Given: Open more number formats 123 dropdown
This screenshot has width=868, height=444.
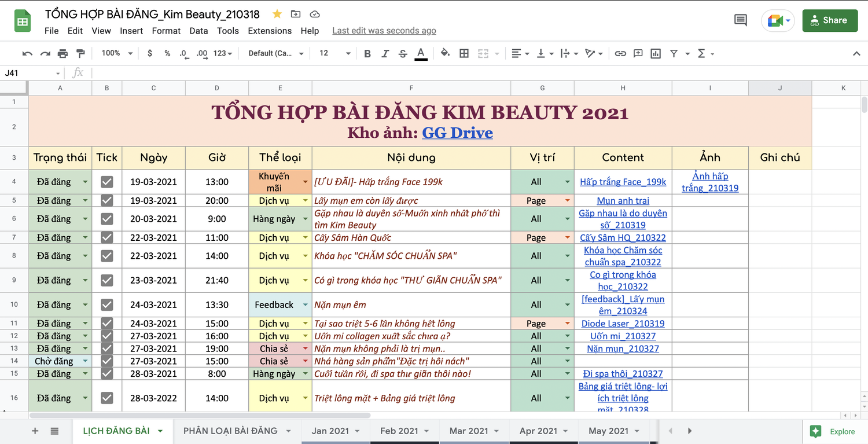Looking at the screenshot, I should [223, 53].
